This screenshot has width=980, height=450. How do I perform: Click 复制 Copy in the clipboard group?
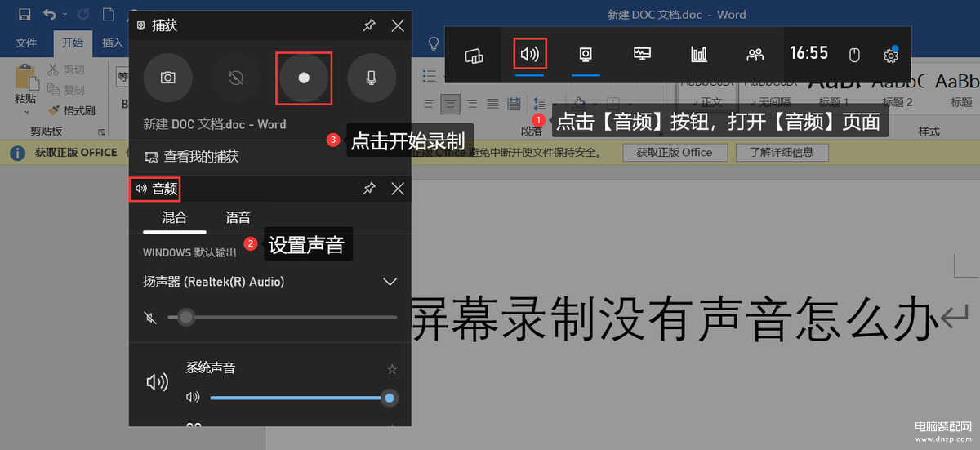(65, 90)
